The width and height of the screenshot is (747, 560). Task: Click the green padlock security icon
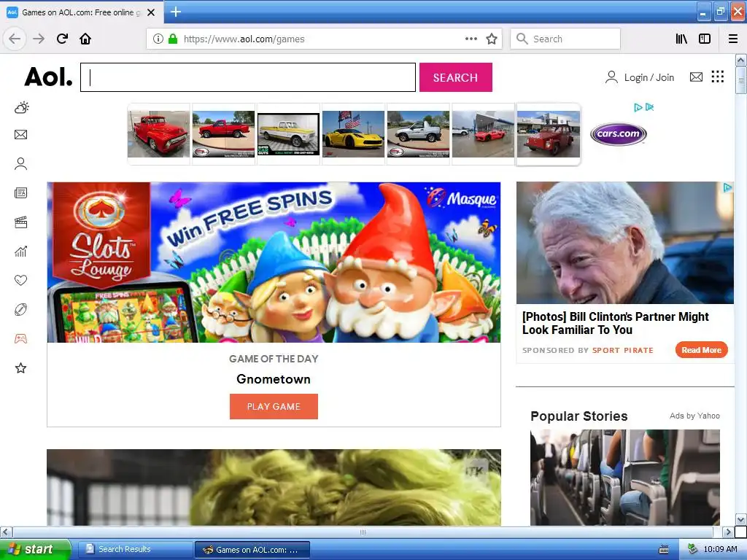173,39
